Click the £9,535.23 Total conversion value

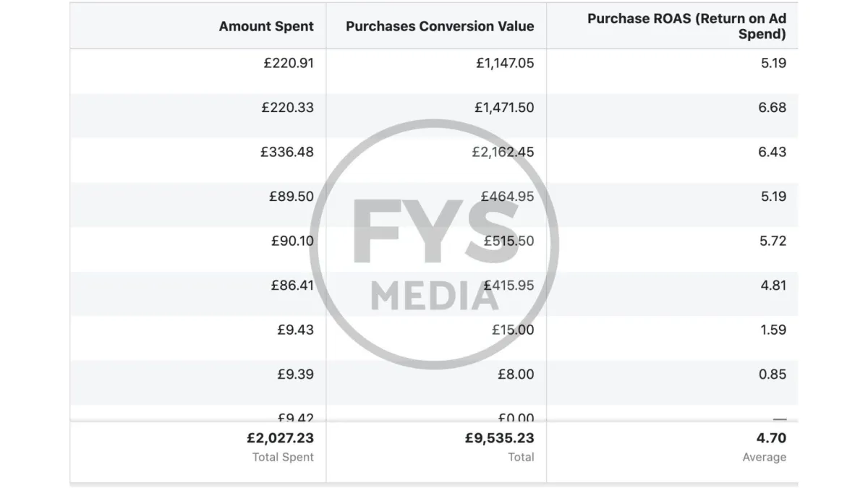click(500, 439)
